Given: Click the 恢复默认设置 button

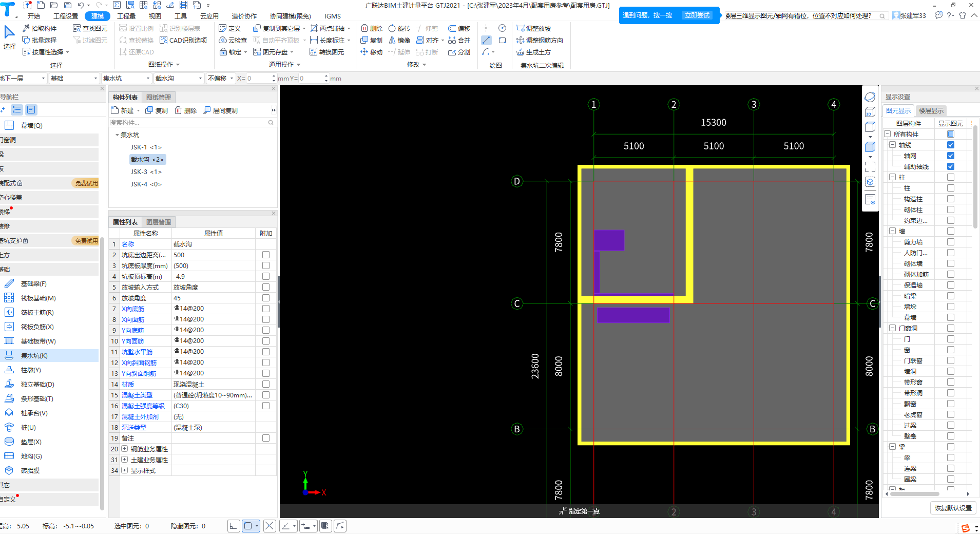Looking at the screenshot, I should [953, 508].
